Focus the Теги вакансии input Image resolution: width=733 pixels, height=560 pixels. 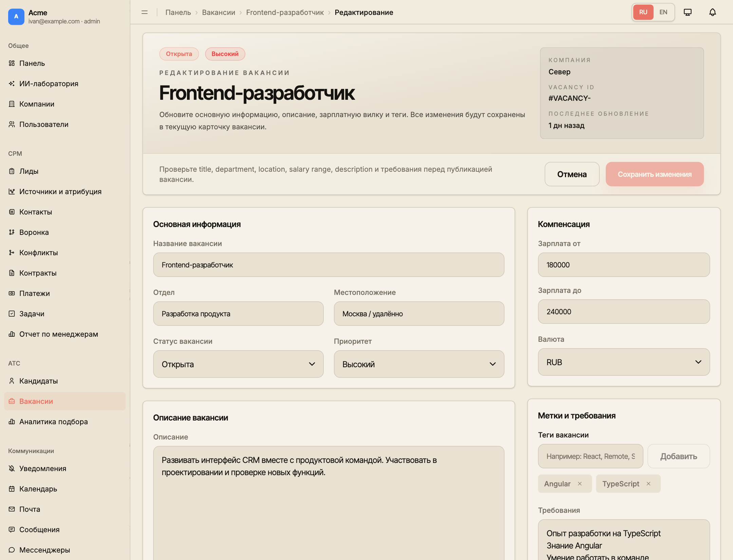590,456
